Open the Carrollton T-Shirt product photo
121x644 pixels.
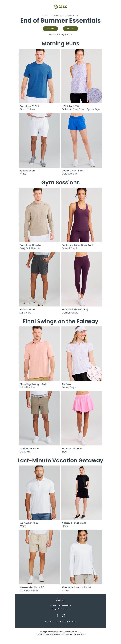pos(39,76)
